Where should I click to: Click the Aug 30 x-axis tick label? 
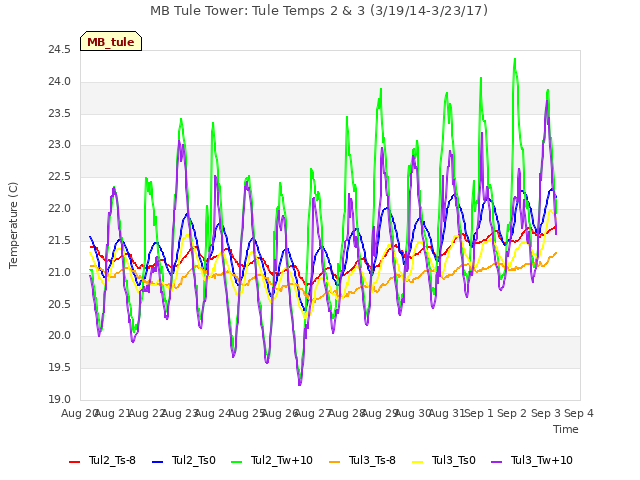tap(413, 413)
